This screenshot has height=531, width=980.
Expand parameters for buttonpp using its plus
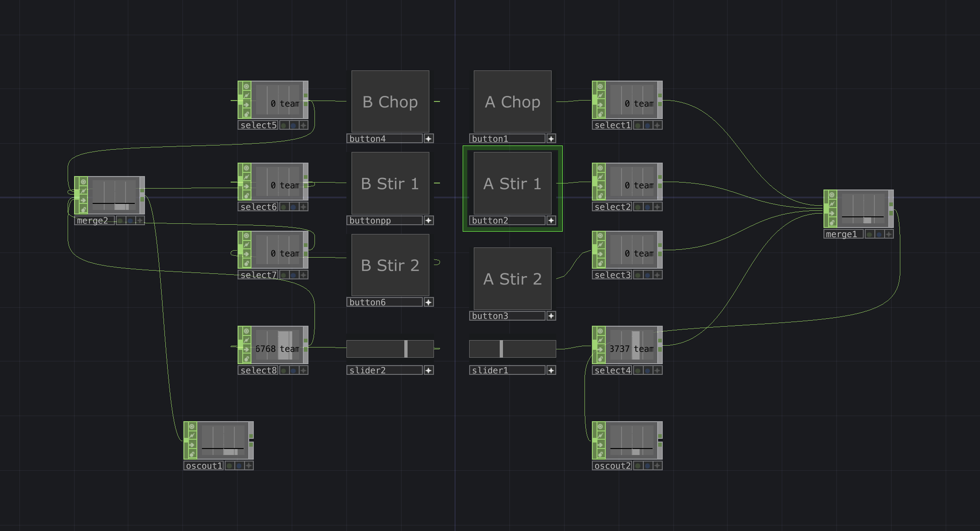[x=429, y=221]
